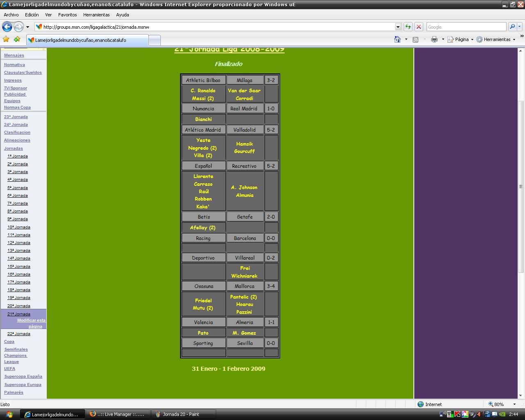Expand the Print options dropdown arrow
525x420 pixels.
[443, 39]
